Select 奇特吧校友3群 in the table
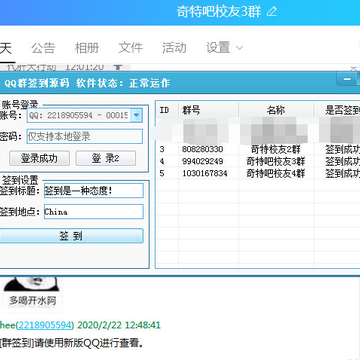The image size is (360, 360). pos(276,161)
